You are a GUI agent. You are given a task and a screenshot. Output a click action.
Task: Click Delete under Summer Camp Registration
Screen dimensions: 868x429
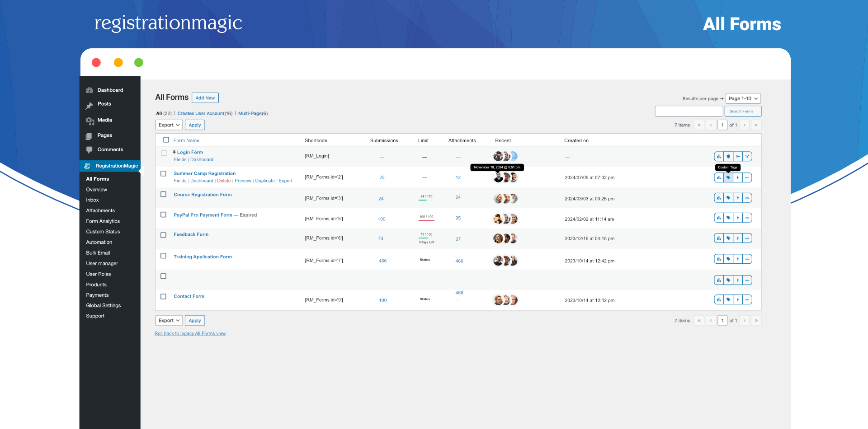(x=224, y=181)
